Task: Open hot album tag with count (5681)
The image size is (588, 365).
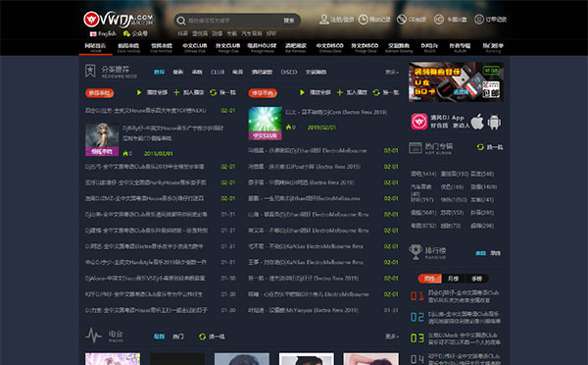Action: pyautogui.click(x=423, y=213)
